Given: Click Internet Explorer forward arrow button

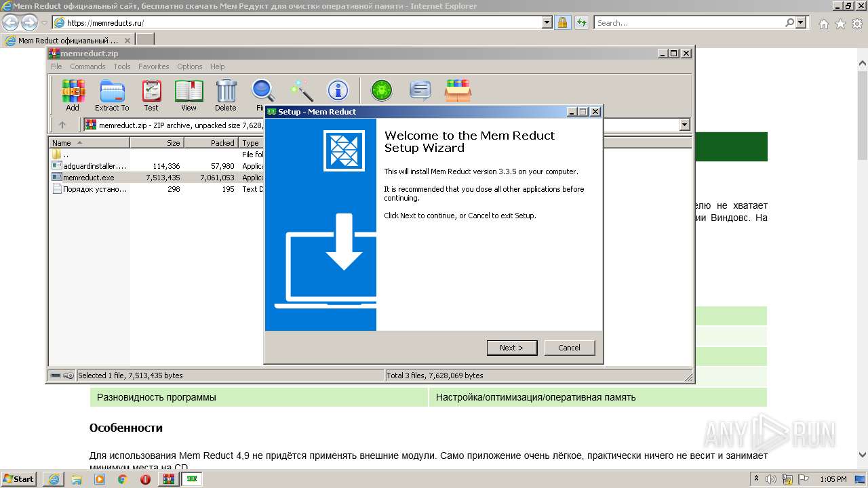Looking at the screenshot, I should 29,23.
